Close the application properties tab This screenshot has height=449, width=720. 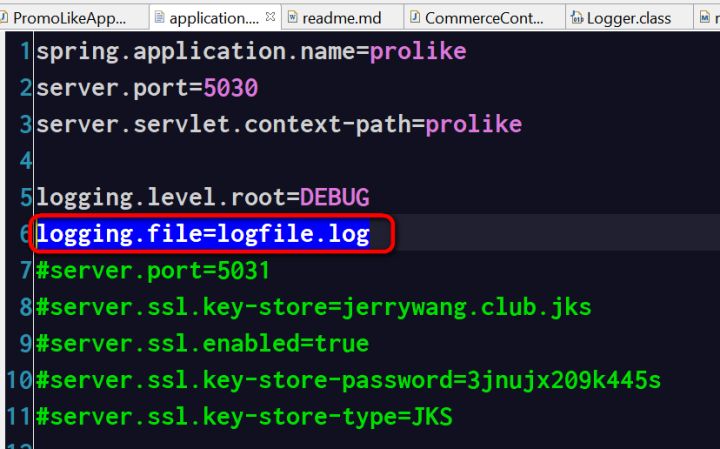tap(270, 17)
